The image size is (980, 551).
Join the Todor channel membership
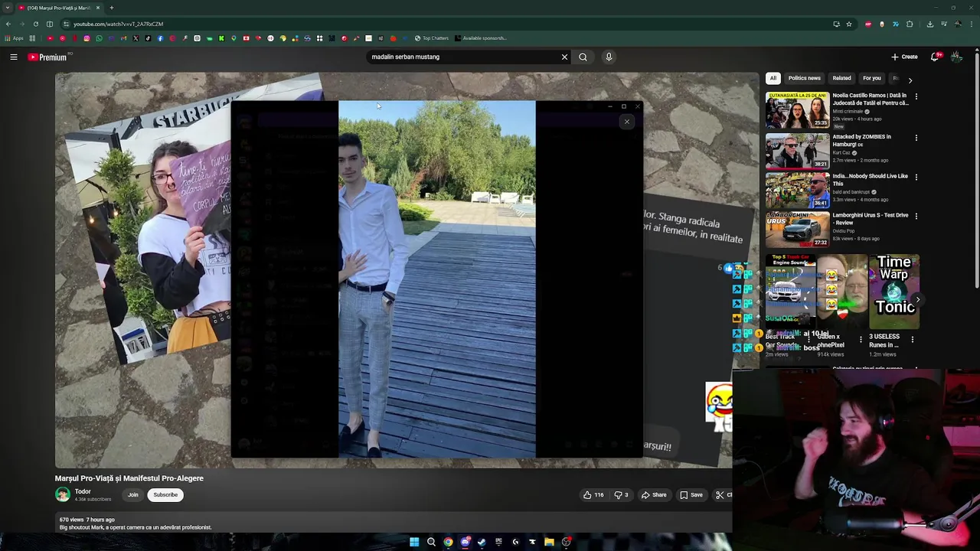[133, 495]
